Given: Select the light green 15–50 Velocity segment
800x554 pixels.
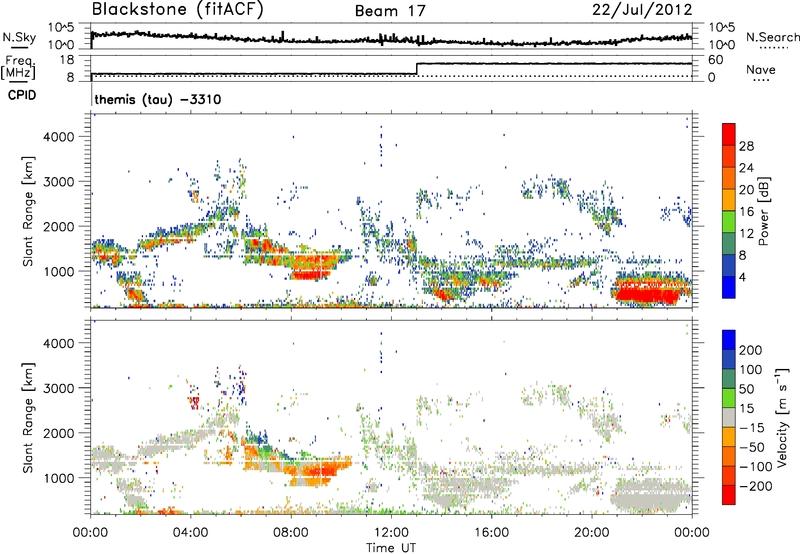Looking at the screenshot, I should pyautogui.click(x=729, y=398).
